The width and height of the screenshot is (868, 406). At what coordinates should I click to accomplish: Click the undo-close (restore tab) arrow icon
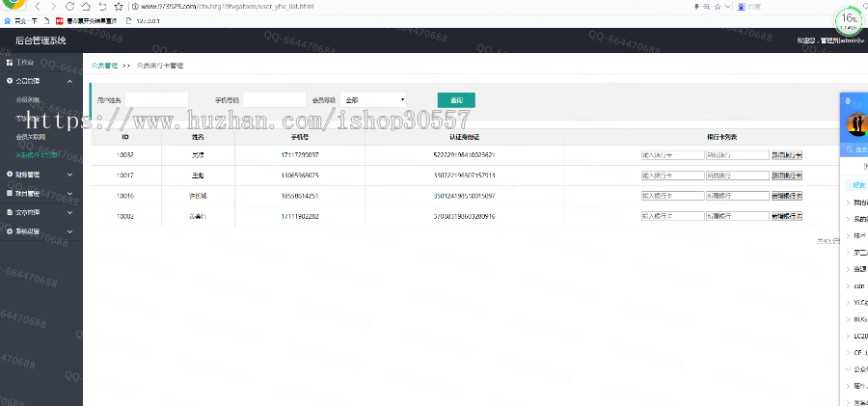102,7
